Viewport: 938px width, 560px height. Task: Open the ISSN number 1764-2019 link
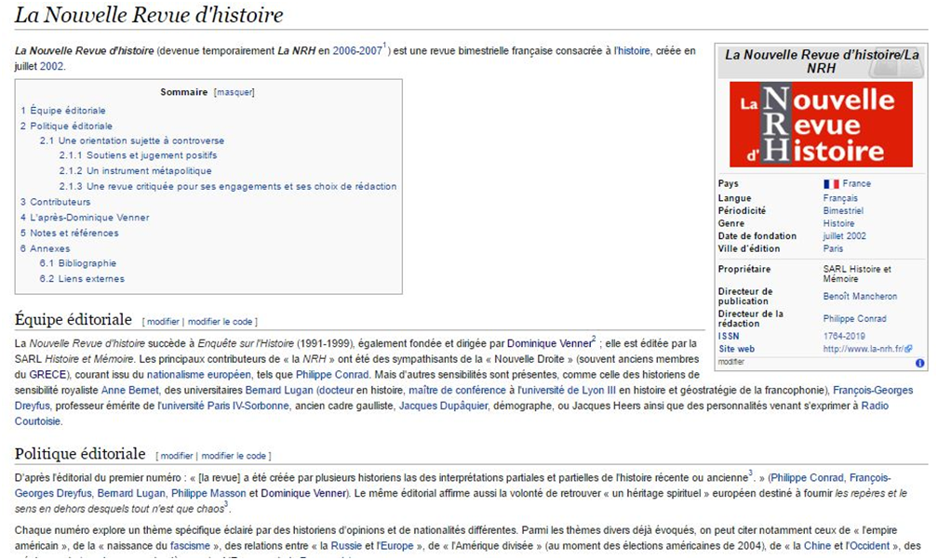(x=843, y=336)
